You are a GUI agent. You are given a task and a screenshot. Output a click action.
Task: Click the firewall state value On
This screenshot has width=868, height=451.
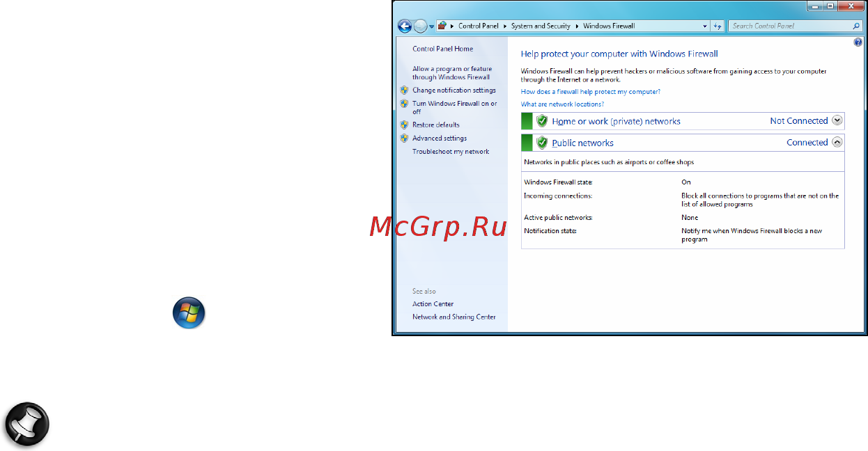click(x=686, y=182)
